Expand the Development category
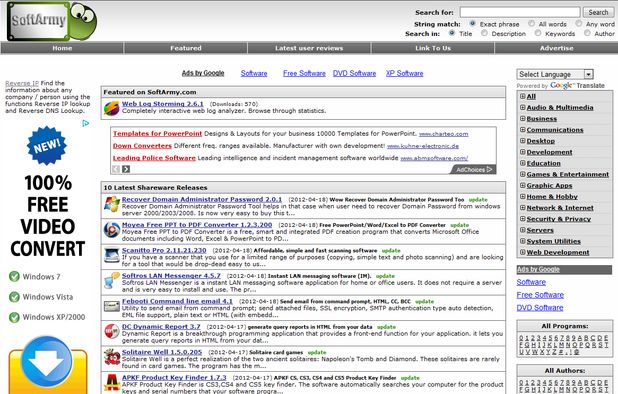 click(522, 152)
